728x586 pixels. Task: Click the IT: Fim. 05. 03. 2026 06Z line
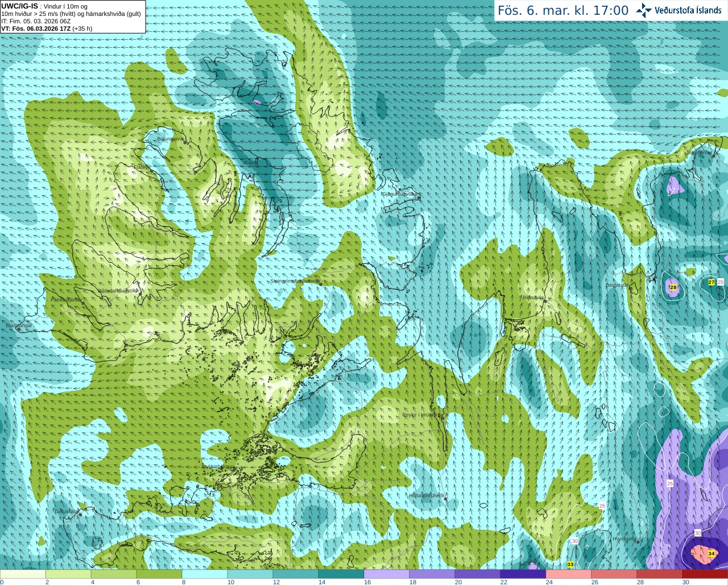(36, 21)
